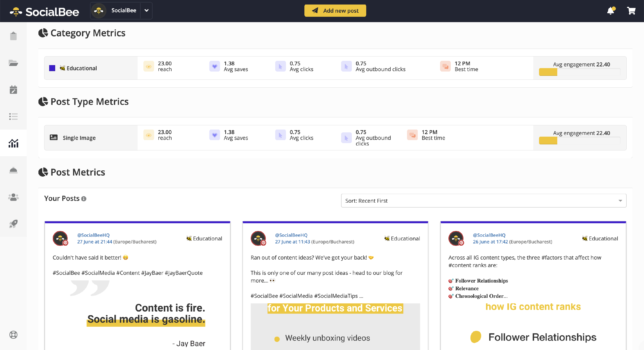Click Single Image row reach eye icon

pos(149,135)
